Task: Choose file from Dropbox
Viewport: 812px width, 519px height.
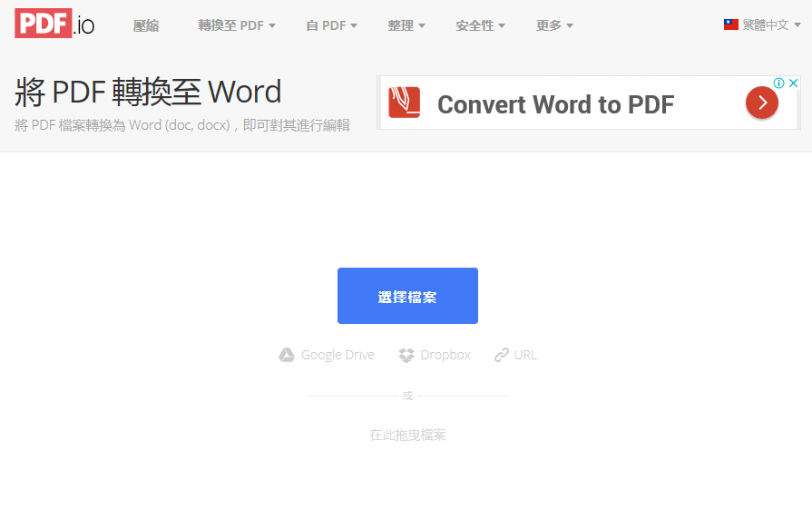Action: 435,355
